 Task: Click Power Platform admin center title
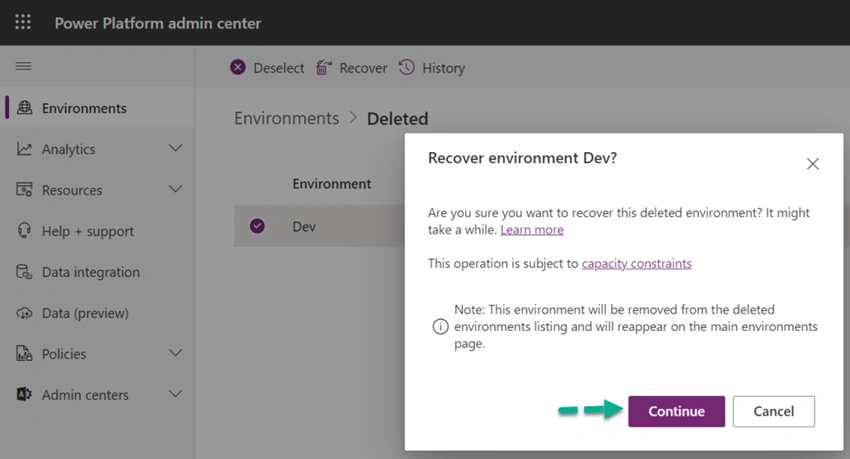(x=158, y=23)
